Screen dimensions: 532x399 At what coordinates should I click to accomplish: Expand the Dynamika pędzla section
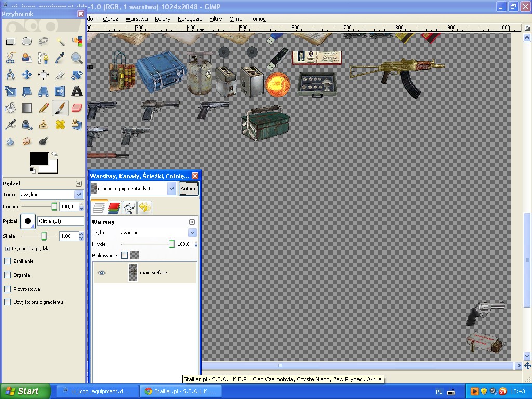(7, 249)
